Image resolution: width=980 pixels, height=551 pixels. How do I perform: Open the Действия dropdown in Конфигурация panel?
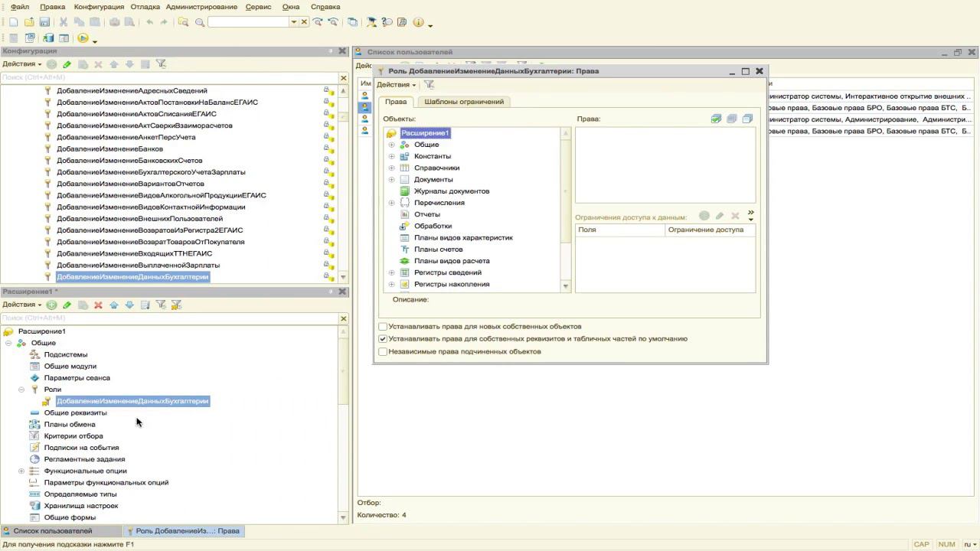tap(21, 64)
